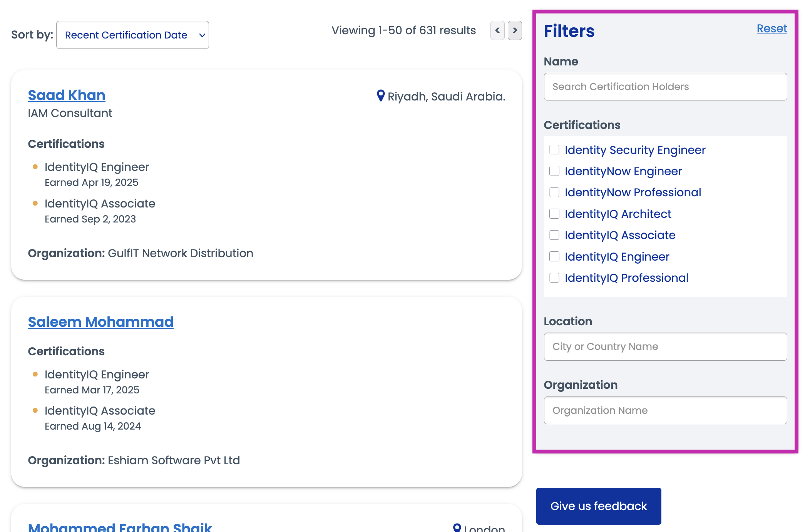The image size is (810, 532).
Task: View Saleem Mohammad's certification details
Action: point(101,321)
